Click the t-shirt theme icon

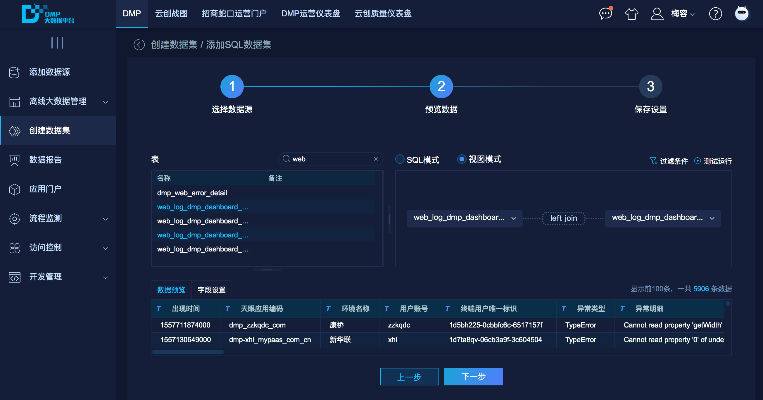tap(631, 14)
